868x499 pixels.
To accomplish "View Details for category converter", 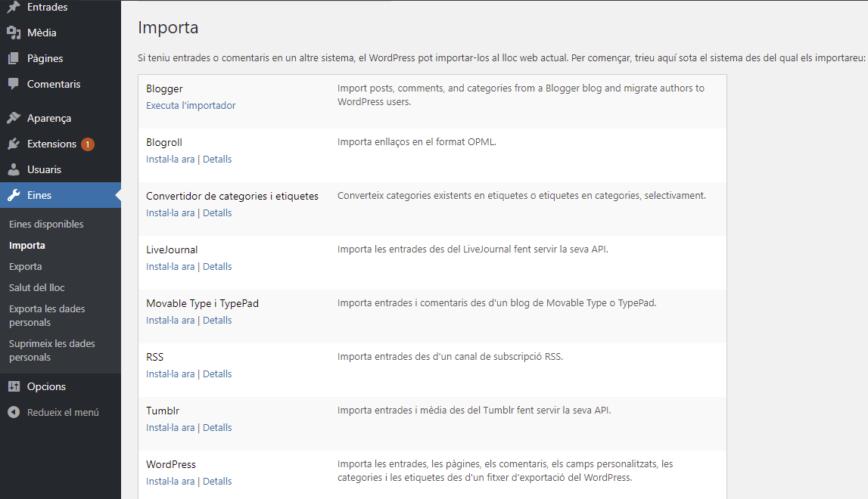I will click(x=217, y=213).
